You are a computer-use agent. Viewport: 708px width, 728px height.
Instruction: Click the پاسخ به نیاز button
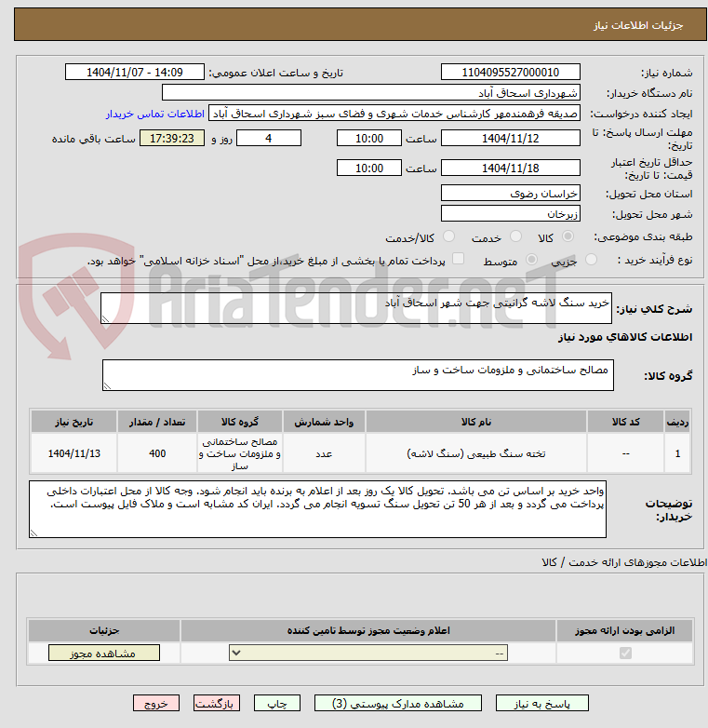point(541,704)
